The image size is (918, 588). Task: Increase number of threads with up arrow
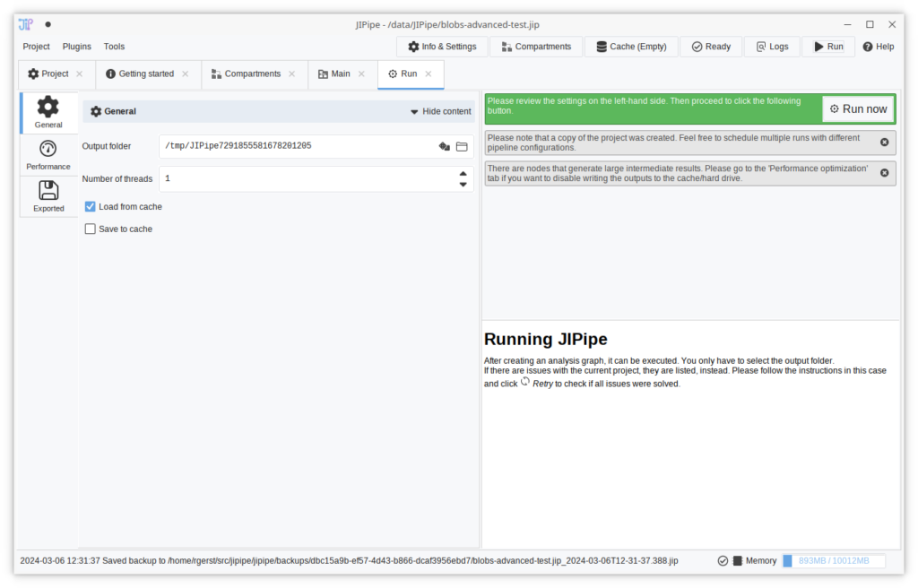463,174
